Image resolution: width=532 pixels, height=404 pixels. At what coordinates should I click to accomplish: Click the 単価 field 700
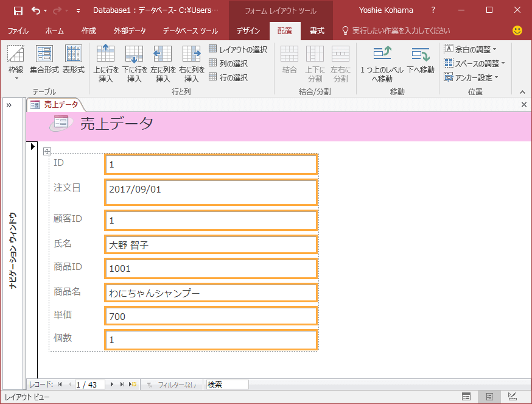click(x=211, y=316)
